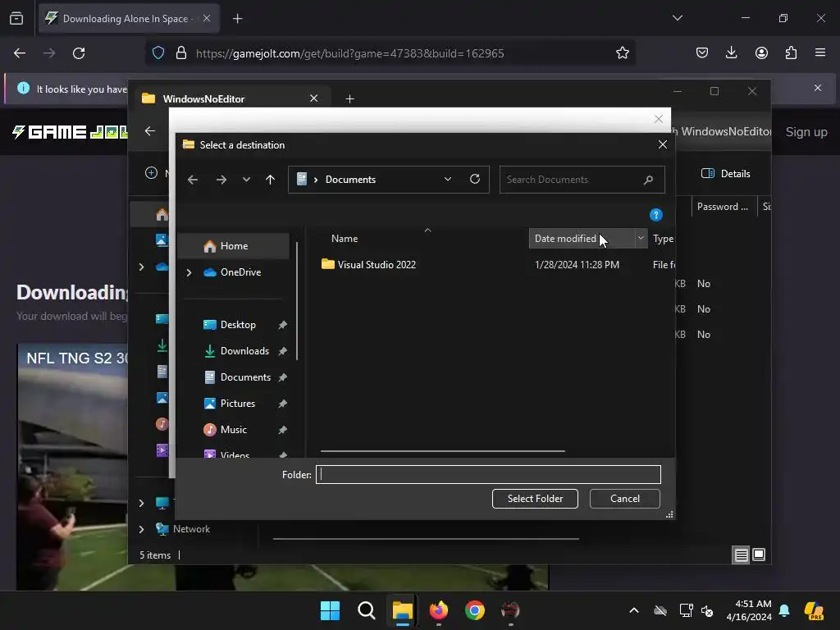The image size is (840, 630).
Task: Switch Explorer to large thumbnails view
Action: click(x=759, y=555)
